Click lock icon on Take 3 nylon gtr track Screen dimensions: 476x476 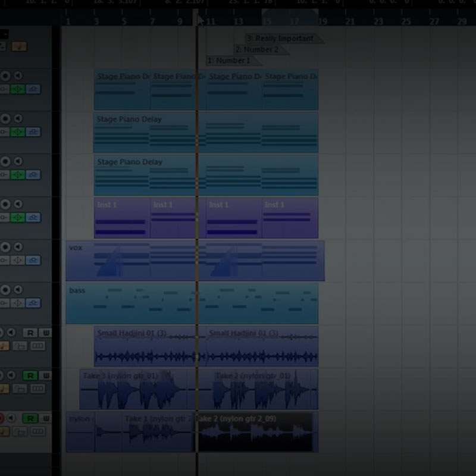[x=20, y=389]
